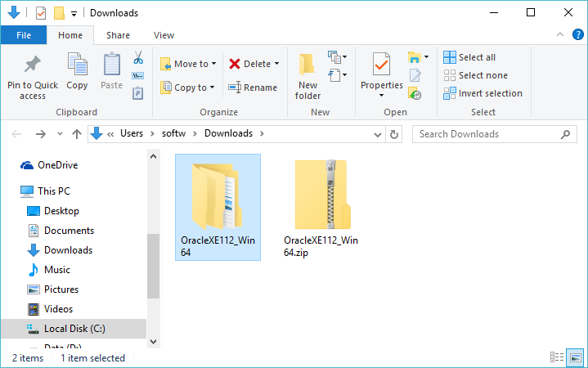Click Downloads in the address breadcrumb
The image size is (588, 368).
[228, 133]
